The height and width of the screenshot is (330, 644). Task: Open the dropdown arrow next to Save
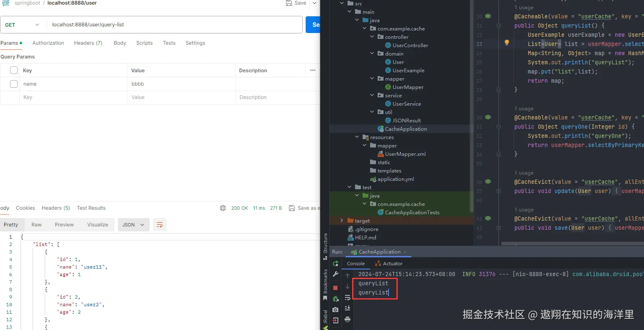[x=314, y=3]
